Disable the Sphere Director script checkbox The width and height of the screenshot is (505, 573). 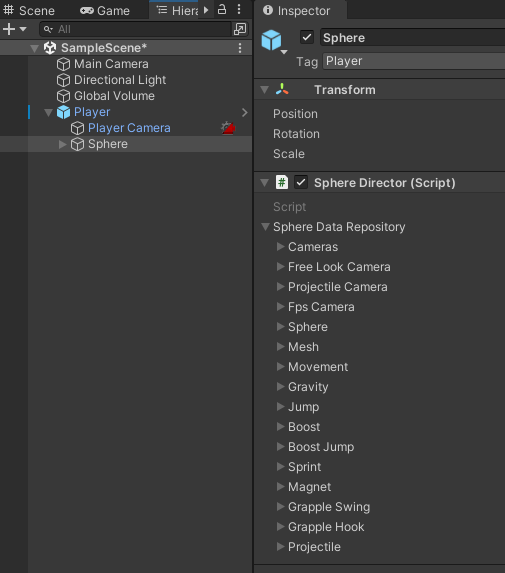[x=301, y=182]
